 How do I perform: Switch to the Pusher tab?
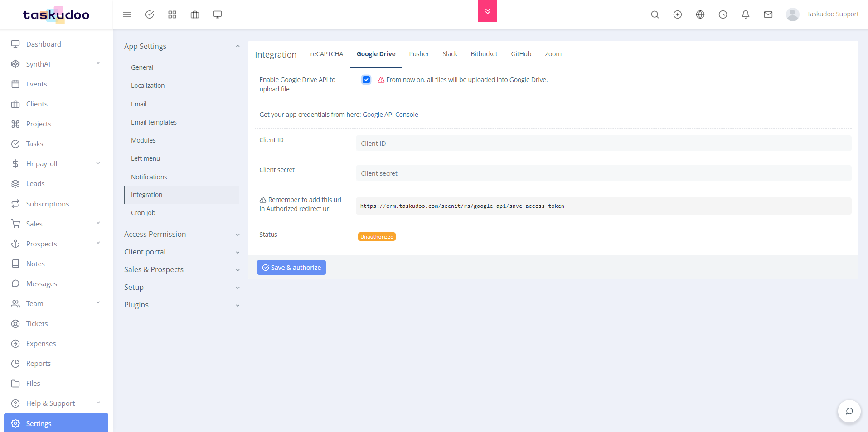pyautogui.click(x=419, y=54)
